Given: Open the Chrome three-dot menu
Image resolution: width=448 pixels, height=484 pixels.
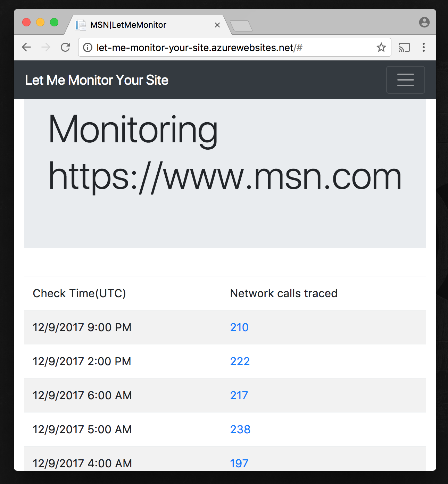Looking at the screenshot, I should point(423,47).
